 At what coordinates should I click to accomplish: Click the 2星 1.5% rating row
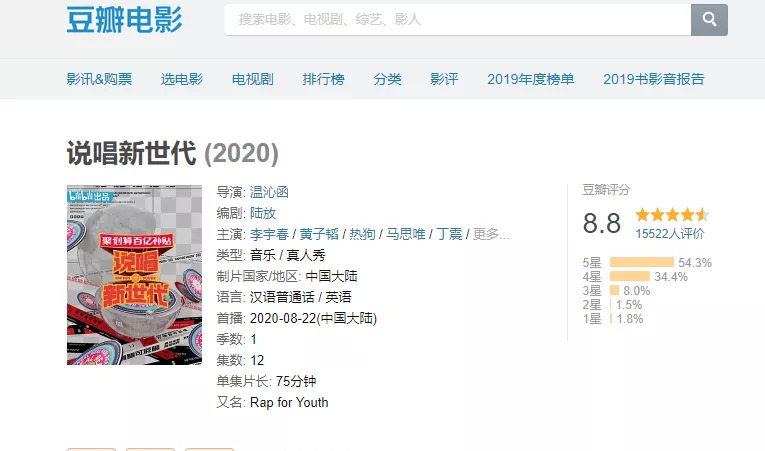pos(612,305)
